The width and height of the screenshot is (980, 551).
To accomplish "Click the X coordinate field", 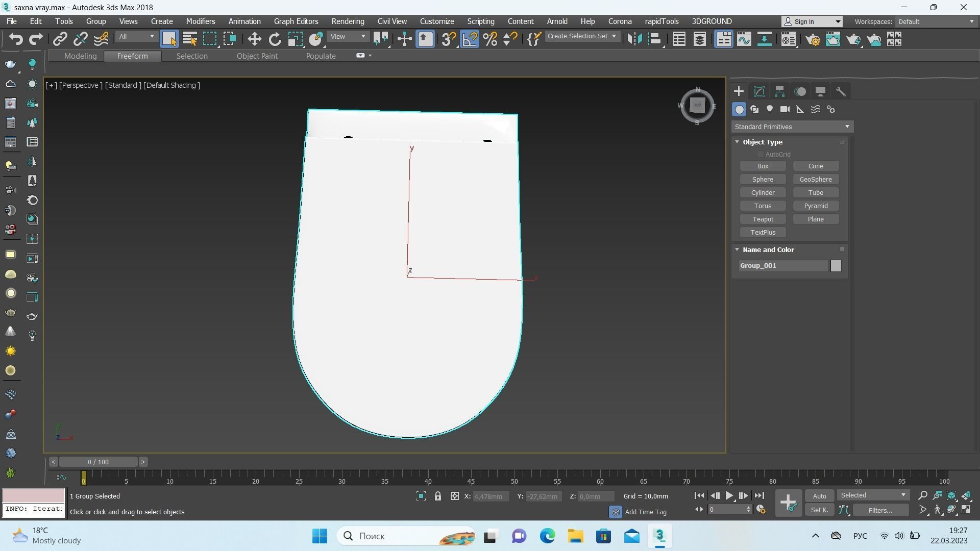I will [x=491, y=496].
